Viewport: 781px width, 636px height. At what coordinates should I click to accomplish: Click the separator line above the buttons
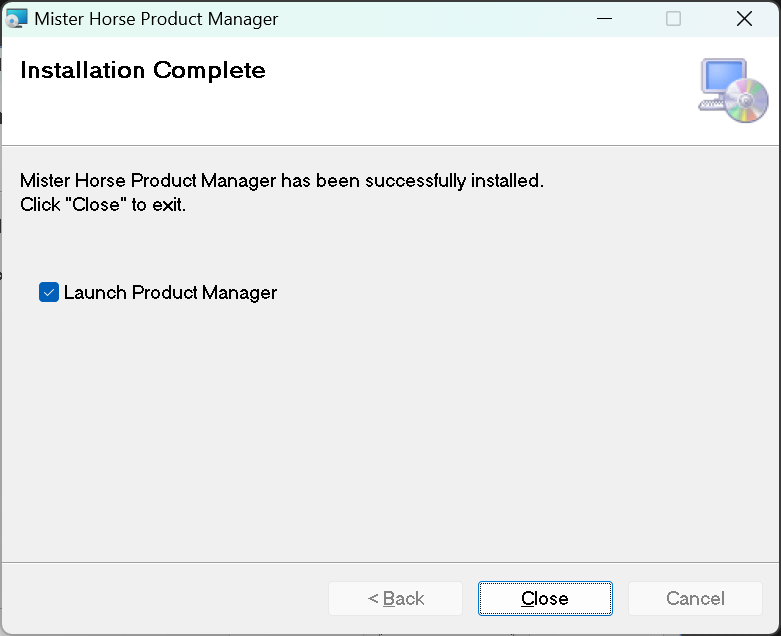point(390,562)
